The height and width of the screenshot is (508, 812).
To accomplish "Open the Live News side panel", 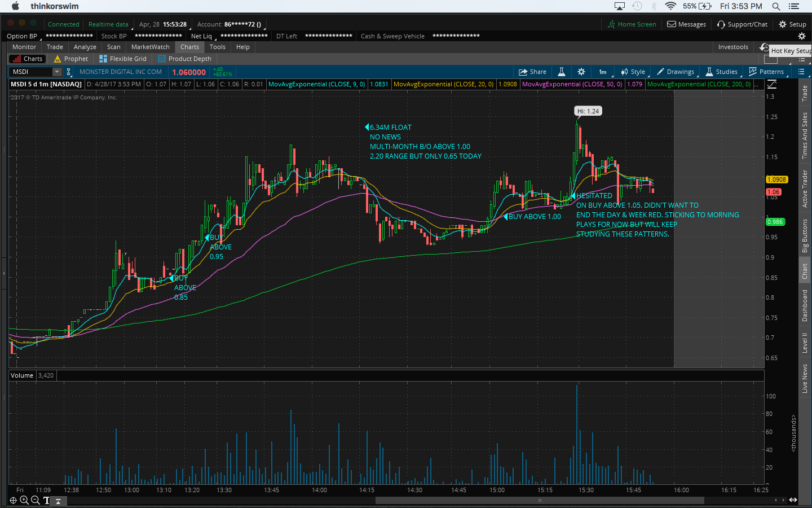I will [x=805, y=378].
